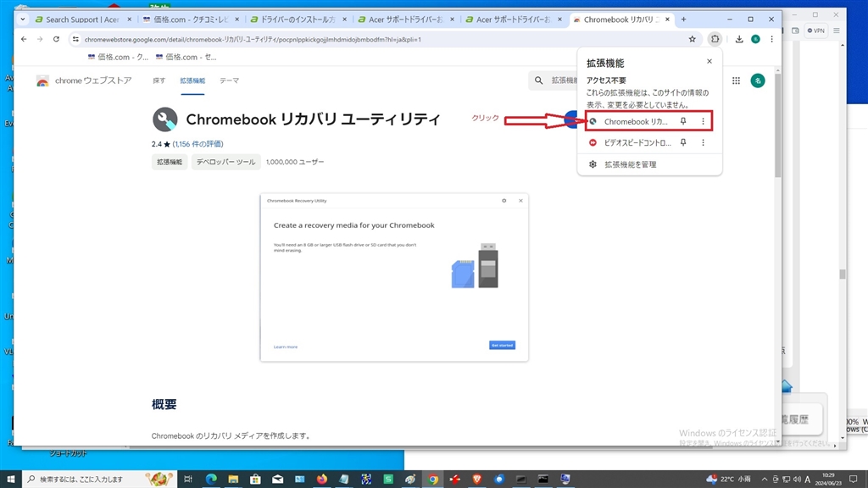Open the 1,156 件の評価 ratings link

tap(198, 144)
